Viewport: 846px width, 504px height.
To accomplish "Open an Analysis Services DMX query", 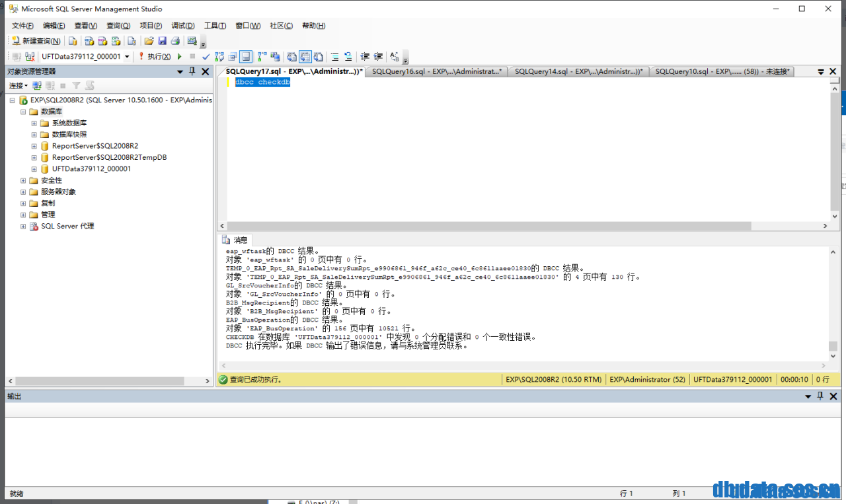I will pyautogui.click(x=102, y=41).
